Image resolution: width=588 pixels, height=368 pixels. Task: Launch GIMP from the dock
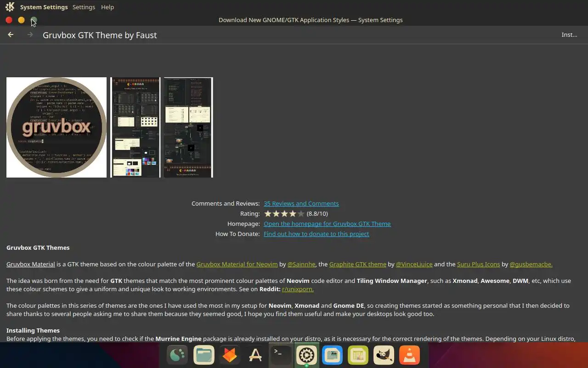(384, 355)
